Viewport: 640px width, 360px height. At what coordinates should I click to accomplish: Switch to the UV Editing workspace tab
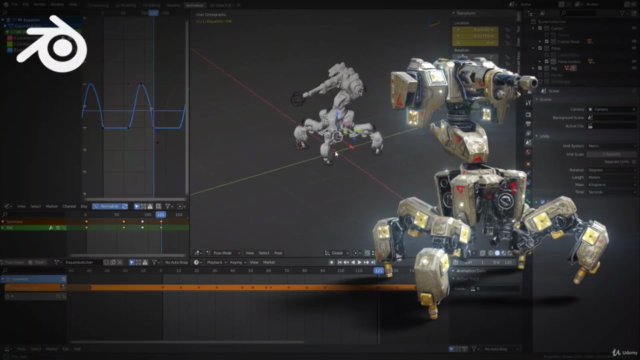click(x=151, y=5)
